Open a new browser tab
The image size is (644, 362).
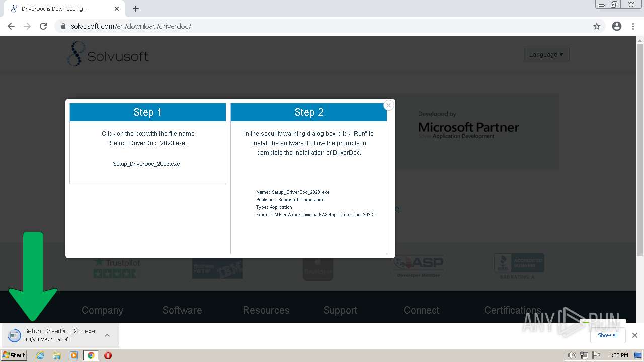(x=136, y=9)
